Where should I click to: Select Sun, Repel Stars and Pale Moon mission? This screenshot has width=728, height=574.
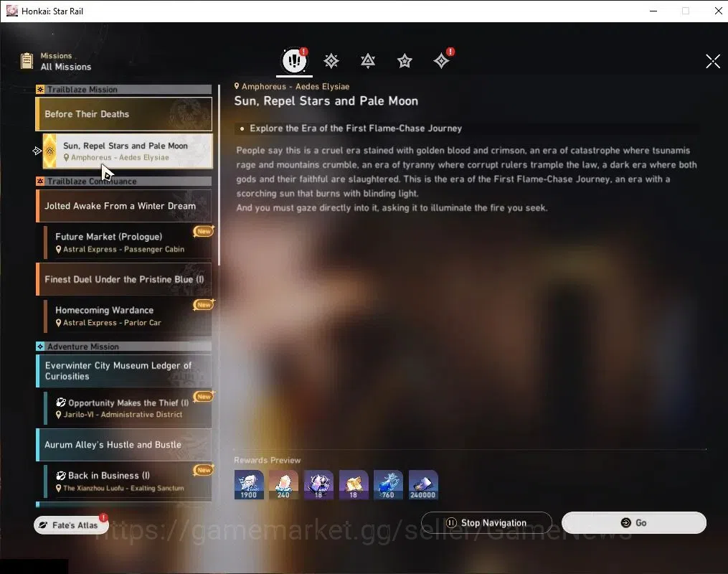click(x=128, y=151)
